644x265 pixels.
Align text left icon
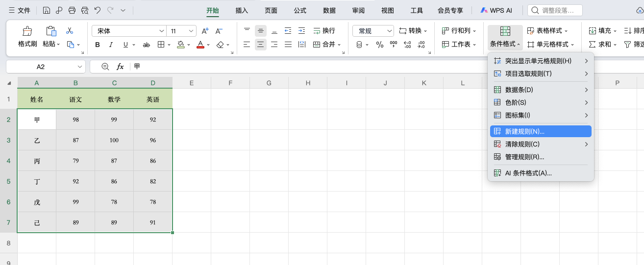point(247,45)
